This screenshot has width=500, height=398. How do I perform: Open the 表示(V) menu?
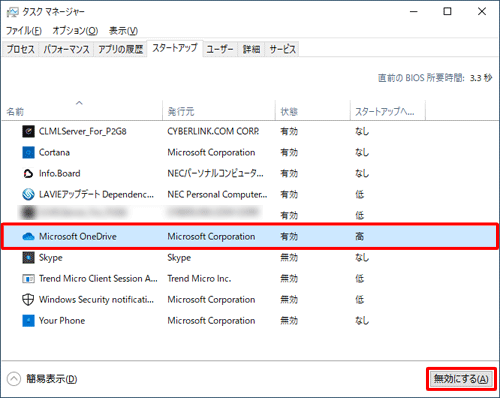pyautogui.click(x=123, y=31)
